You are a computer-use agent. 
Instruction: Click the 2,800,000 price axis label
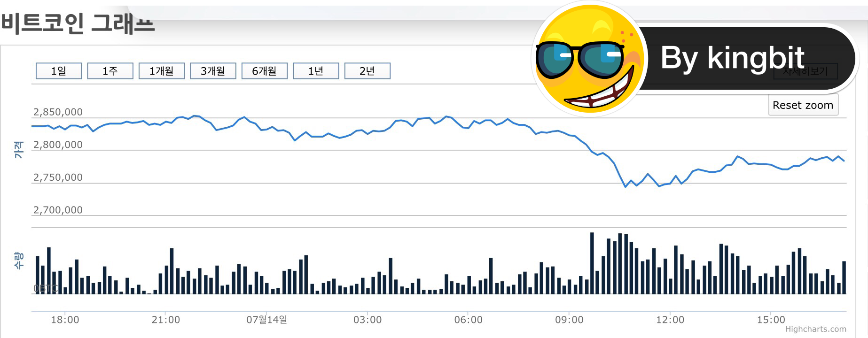click(58, 145)
